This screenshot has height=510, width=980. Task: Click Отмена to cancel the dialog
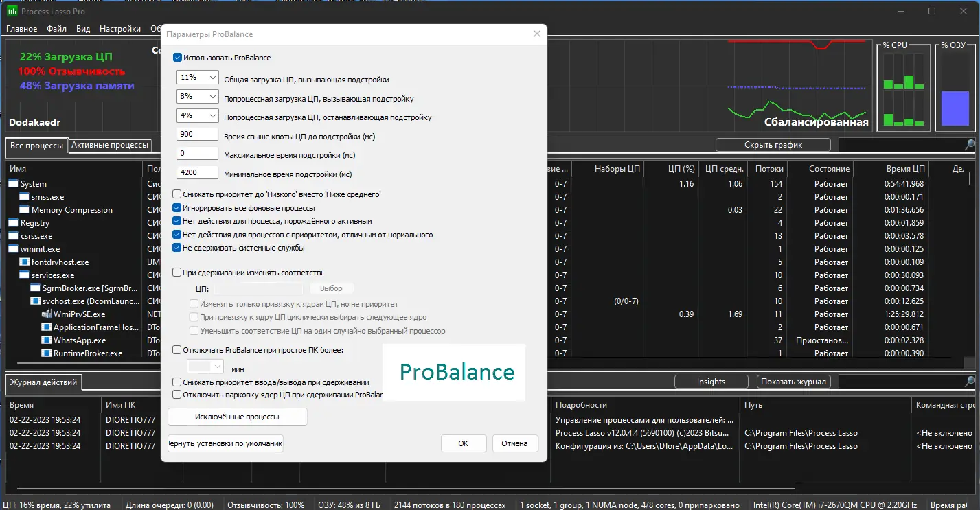pyautogui.click(x=514, y=443)
